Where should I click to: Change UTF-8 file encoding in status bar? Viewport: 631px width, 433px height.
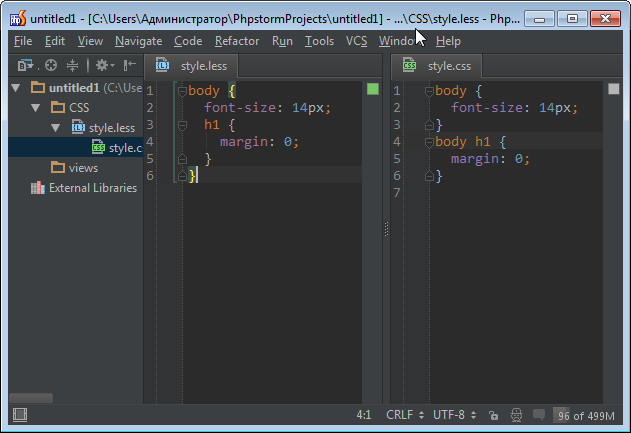(x=454, y=415)
